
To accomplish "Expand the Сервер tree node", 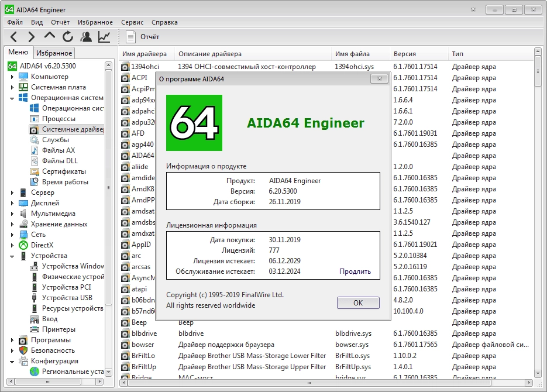I will [12, 192].
